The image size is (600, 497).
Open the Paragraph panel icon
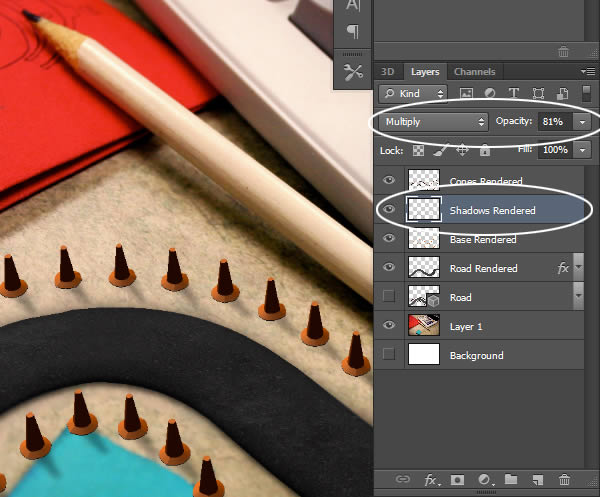point(352,31)
